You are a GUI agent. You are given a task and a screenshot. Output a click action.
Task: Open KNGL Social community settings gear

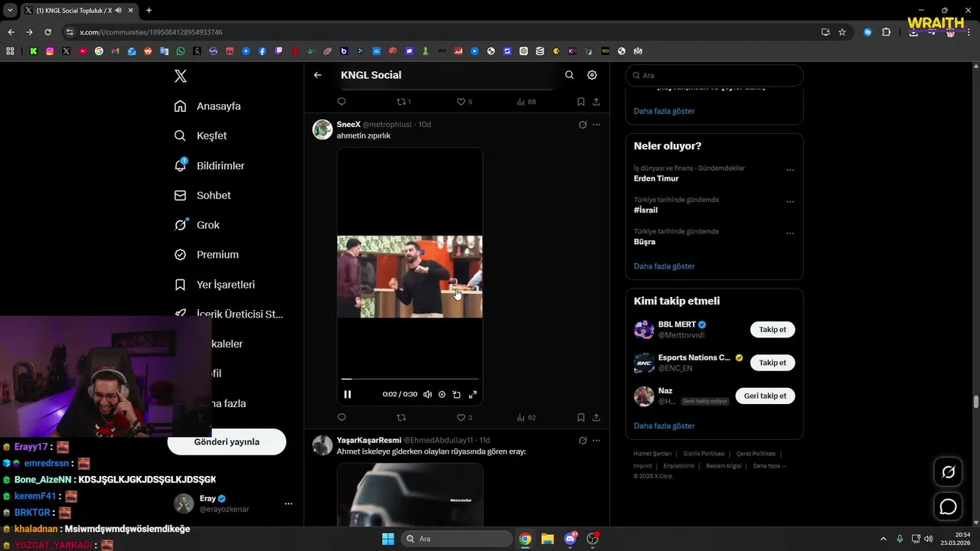click(x=592, y=75)
